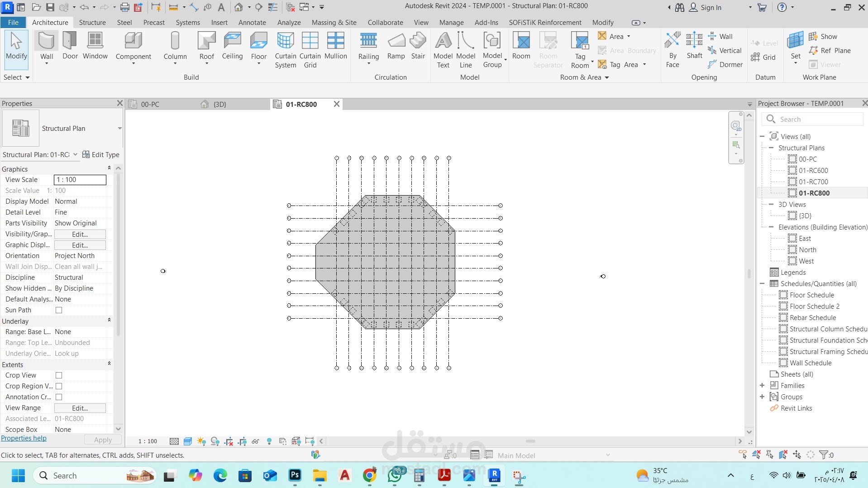Select the Shaft opening tool
The width and height of the screenshot is (868, 488).
pos(694,46)
